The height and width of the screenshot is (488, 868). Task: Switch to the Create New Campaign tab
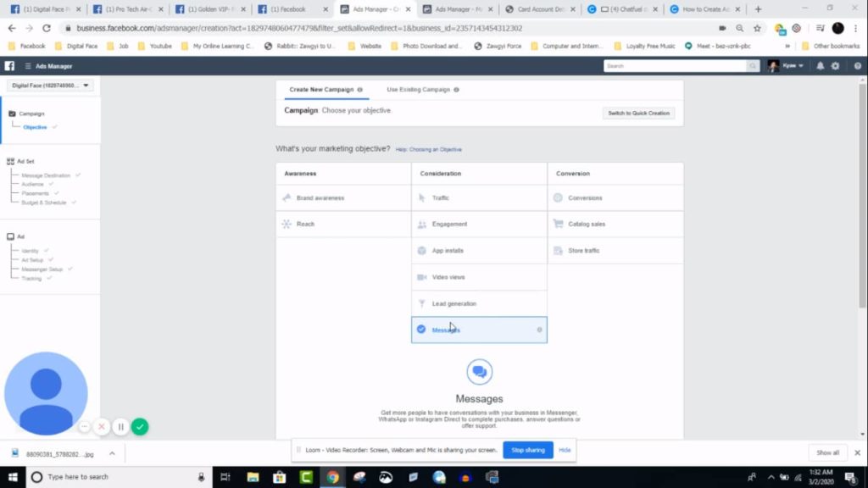(x=326, y=90)
